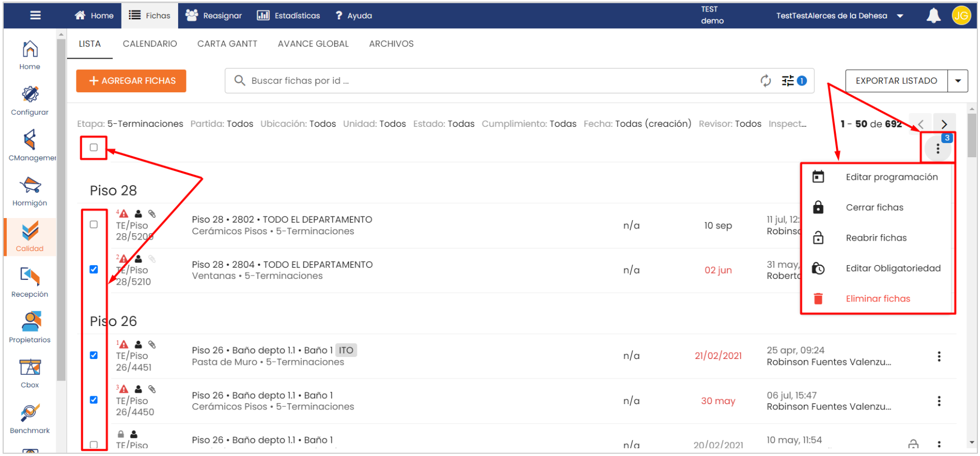Select Cerrar fichas from the bulk menu
The height and width of the screenshot is (456, 980).
874,208
